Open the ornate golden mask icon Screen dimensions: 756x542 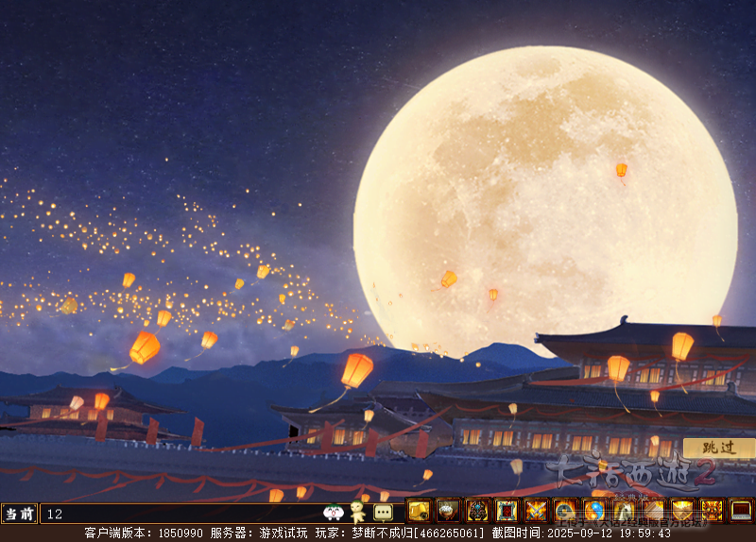[x=712, y=511]
